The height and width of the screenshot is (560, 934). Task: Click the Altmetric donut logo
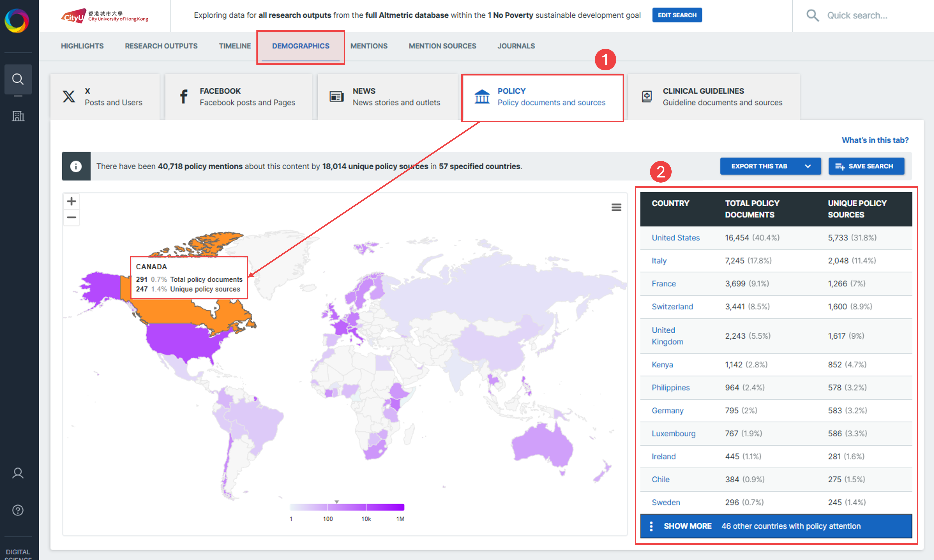point(17,20)
